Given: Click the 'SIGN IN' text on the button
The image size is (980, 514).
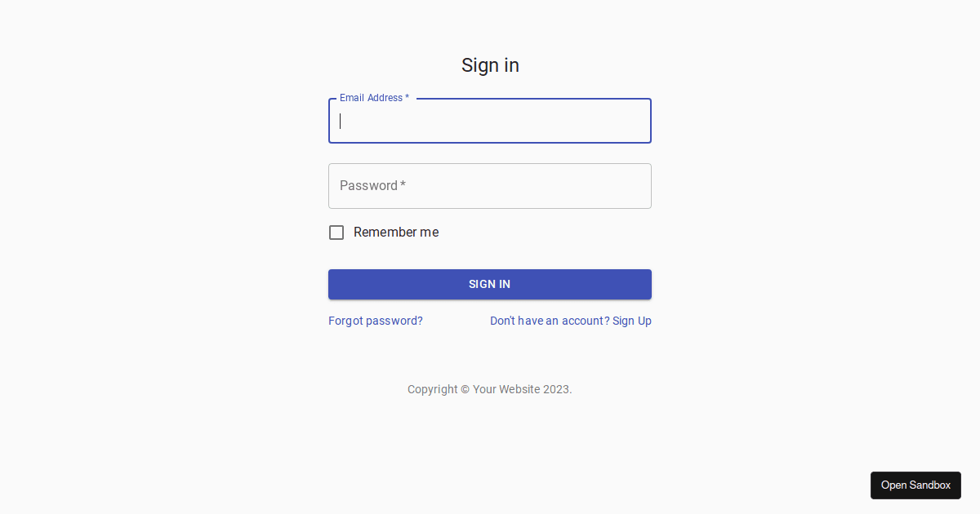Looking at the screenshot, I should pyautogui.click(x=490, y=284).
